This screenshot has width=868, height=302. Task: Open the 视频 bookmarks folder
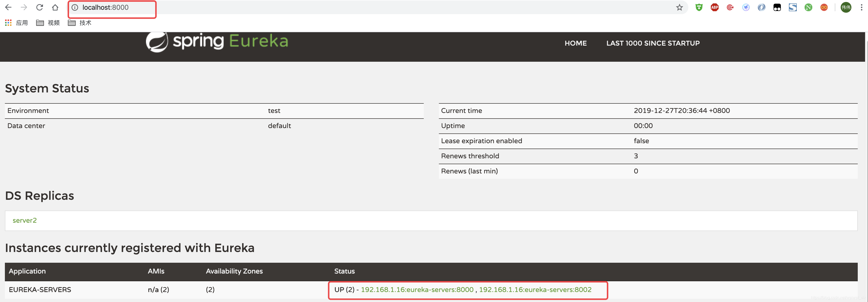click(48, 22)
